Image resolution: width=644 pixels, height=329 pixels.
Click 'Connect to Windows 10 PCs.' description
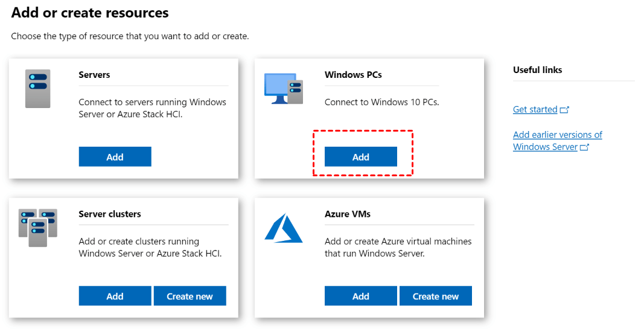[382, 102]
